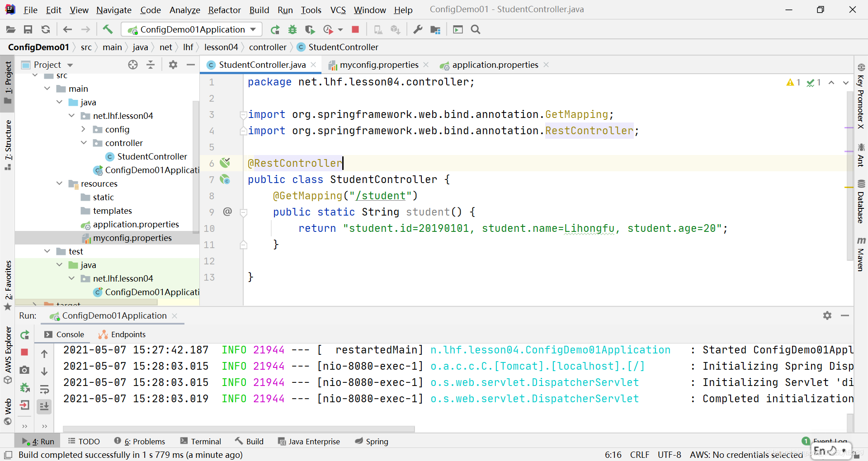Screen dimensions: 868x461
Task: Click the camera dump threads icon
Action: 25,370
